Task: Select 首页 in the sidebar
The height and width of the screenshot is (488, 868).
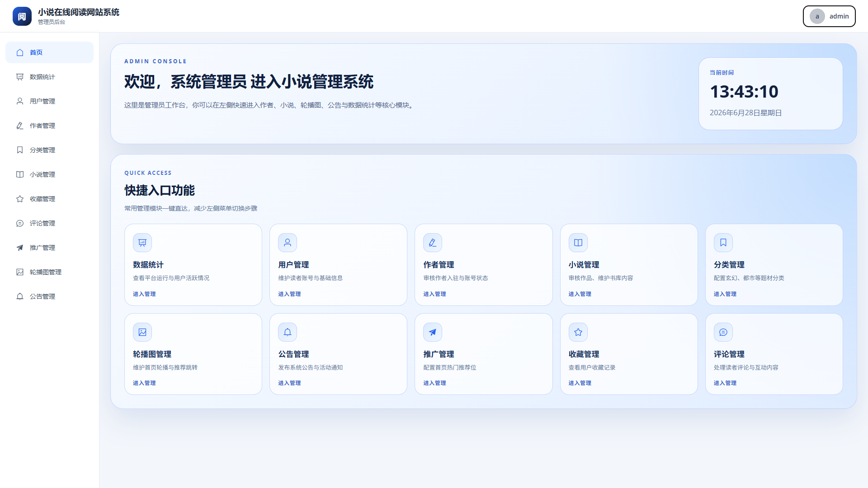Action: pos(49,52)
